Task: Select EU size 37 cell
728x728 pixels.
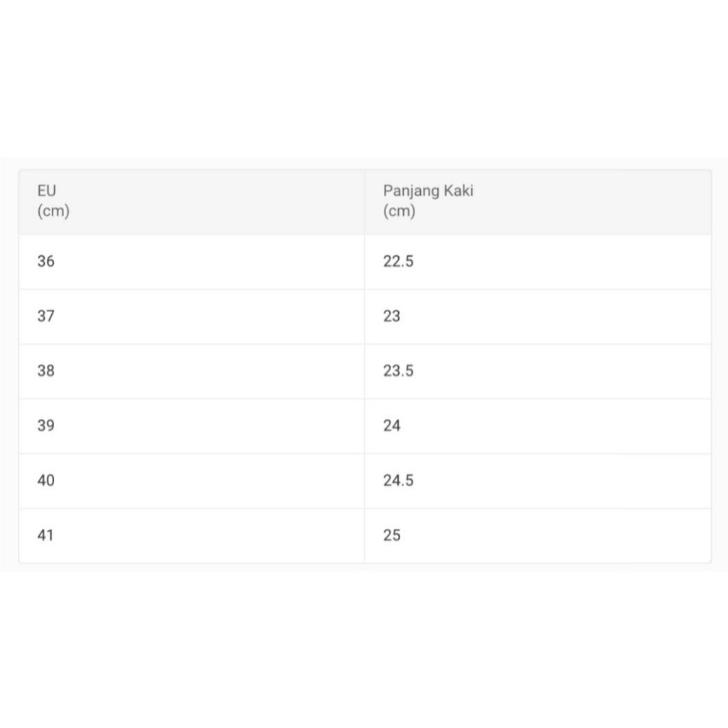Action: tap(46, 316)
